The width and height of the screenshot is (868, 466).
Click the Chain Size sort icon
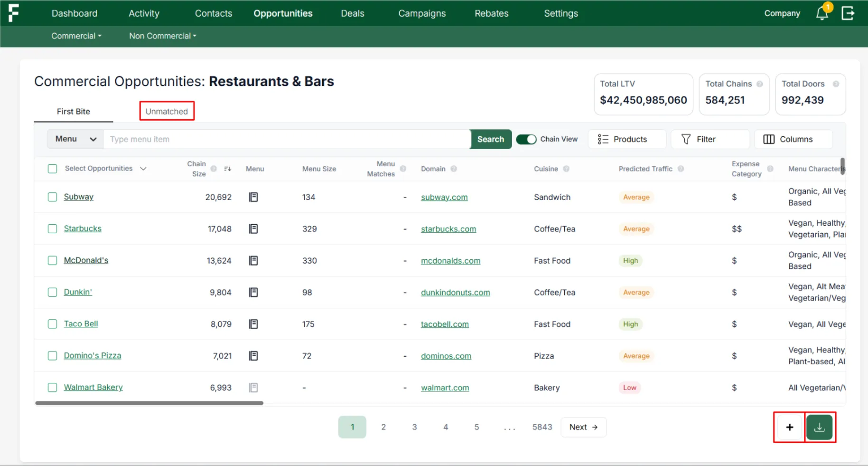tap(227, 169)
